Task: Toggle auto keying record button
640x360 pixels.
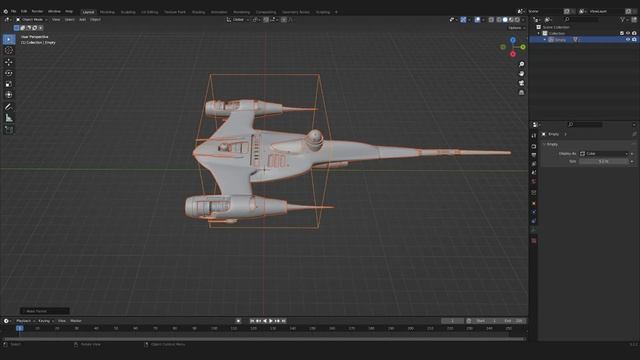Action: click(x=238, y=321)
